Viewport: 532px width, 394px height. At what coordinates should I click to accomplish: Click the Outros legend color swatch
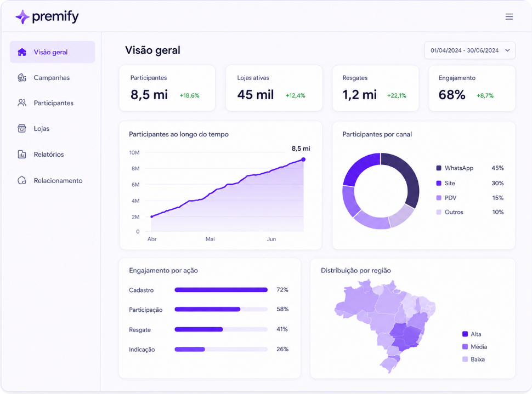click(x=439, y=212)
